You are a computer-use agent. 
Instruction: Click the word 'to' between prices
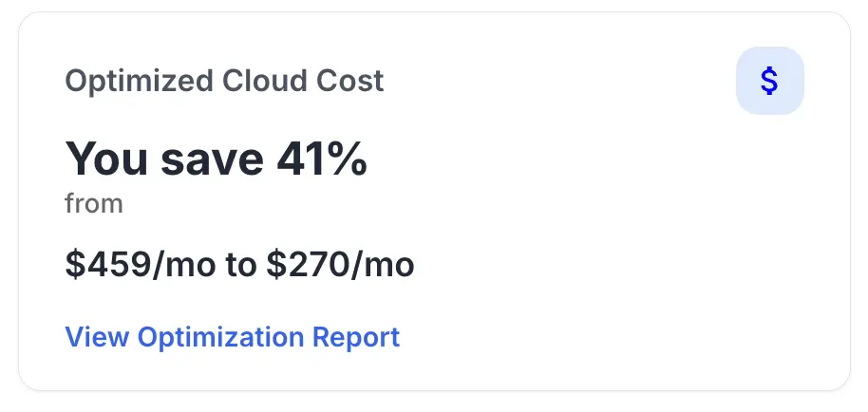[x=241, y=264]
